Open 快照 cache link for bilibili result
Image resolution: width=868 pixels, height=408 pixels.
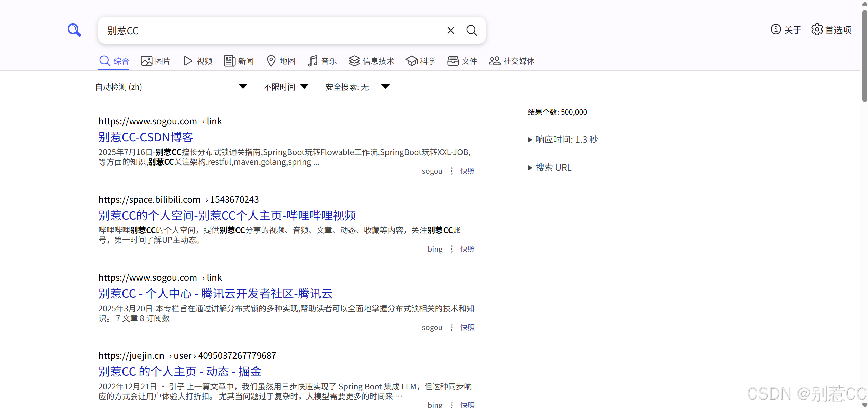(x=467, y=249)
